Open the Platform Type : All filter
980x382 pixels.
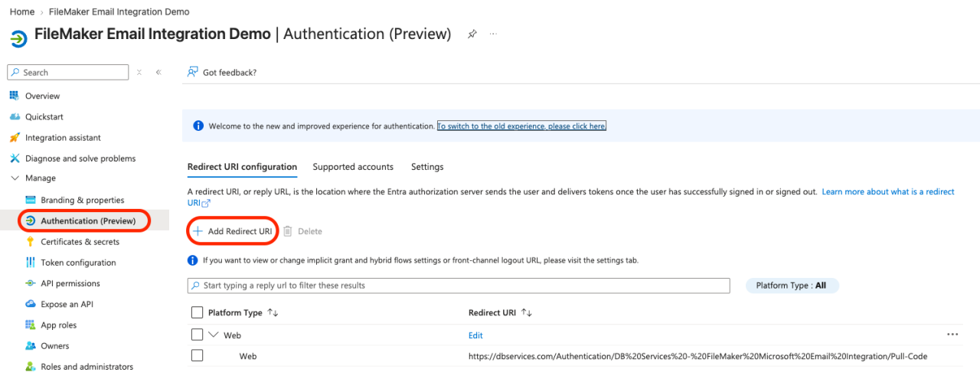792,286
